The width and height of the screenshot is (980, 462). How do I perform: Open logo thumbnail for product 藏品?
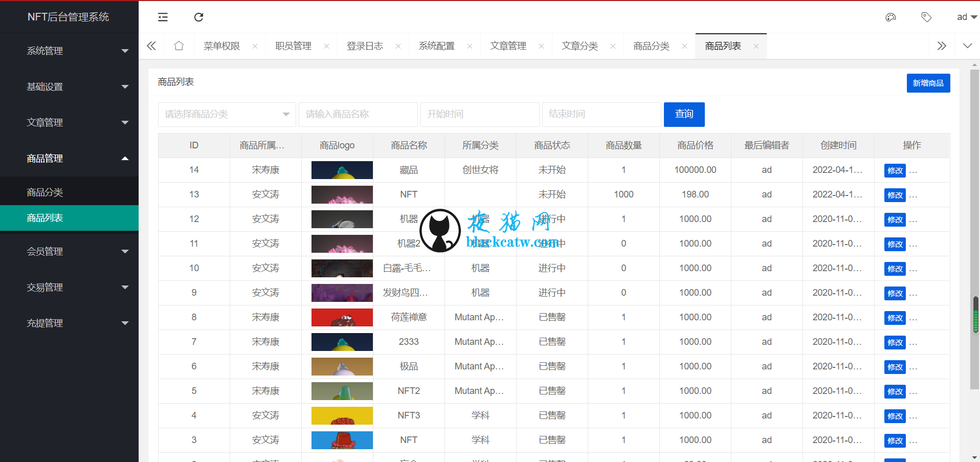(x=342, y=170)
